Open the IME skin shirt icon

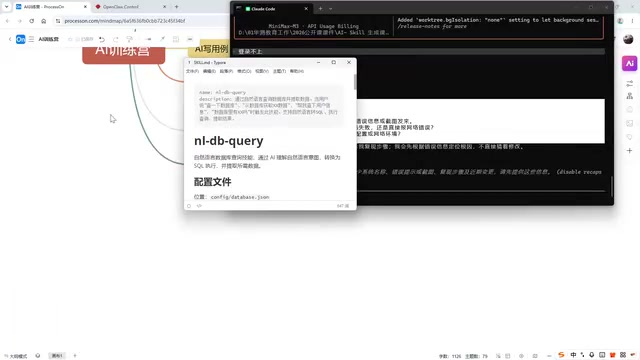pos(612,355)
